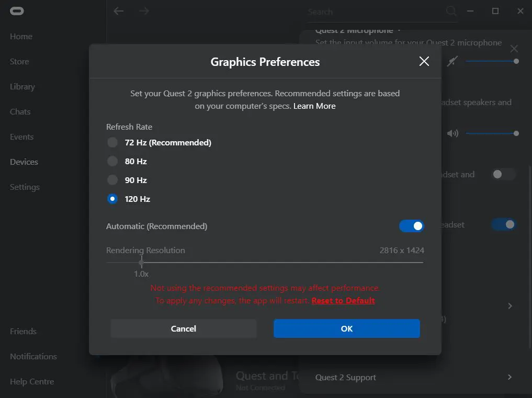Expand the Quest 2 Microphone dropdown

coord(399,30)
